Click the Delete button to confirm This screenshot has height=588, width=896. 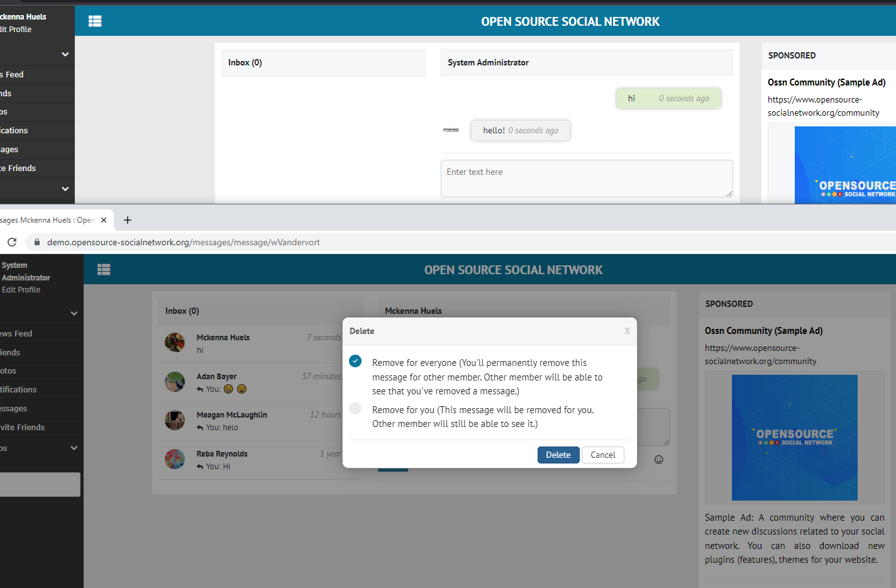click(x=558, y=455)
